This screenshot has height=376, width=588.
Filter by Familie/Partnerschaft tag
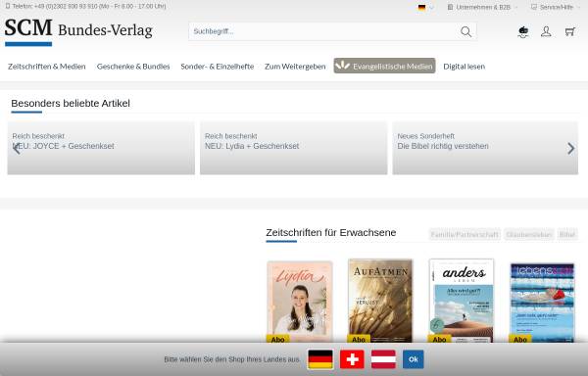pos(465,234)
